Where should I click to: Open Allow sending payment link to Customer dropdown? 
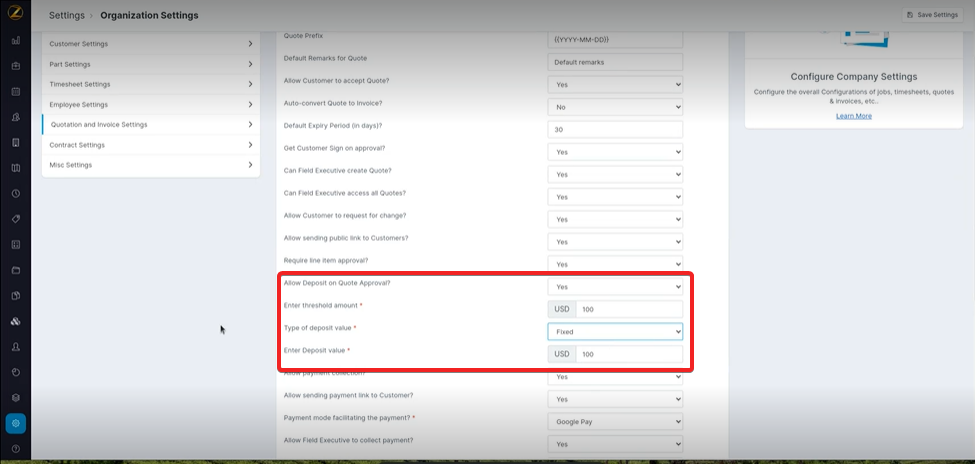coord(615,399)
